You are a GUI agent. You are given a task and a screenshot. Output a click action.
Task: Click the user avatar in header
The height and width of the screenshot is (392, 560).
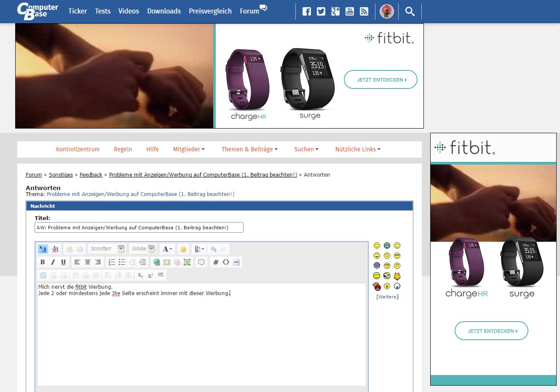click(x=387, y=11)
